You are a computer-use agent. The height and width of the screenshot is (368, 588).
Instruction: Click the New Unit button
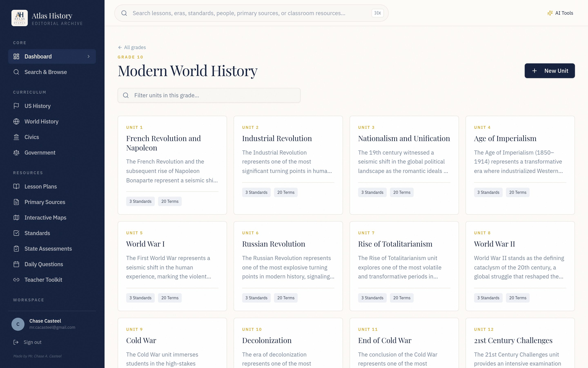pyautogui.click(x=550, y=71)
